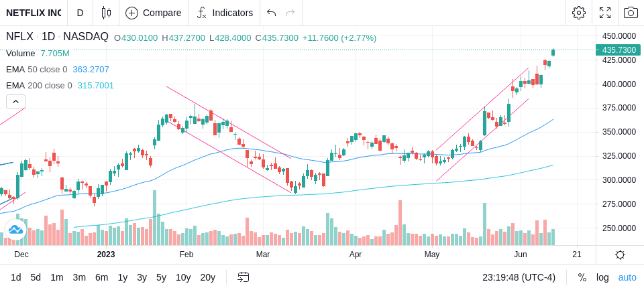Redo the last chart action
Viewport: 644px width, 290px height.
pos(290,13)
